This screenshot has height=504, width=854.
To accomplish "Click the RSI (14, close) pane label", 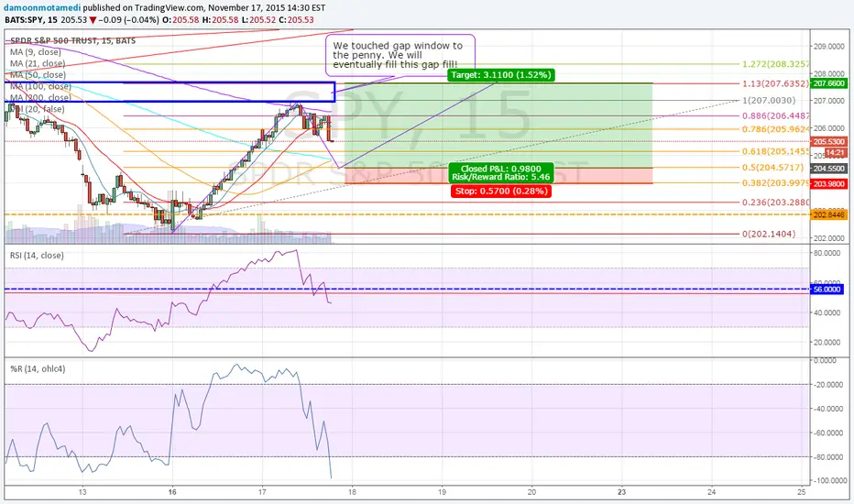I will click(x=37, y=255).
